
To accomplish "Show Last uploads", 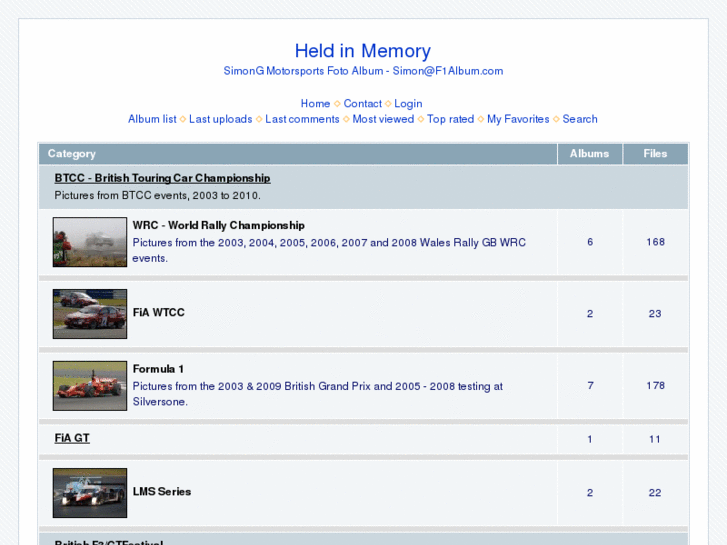I will pos(221,119).
